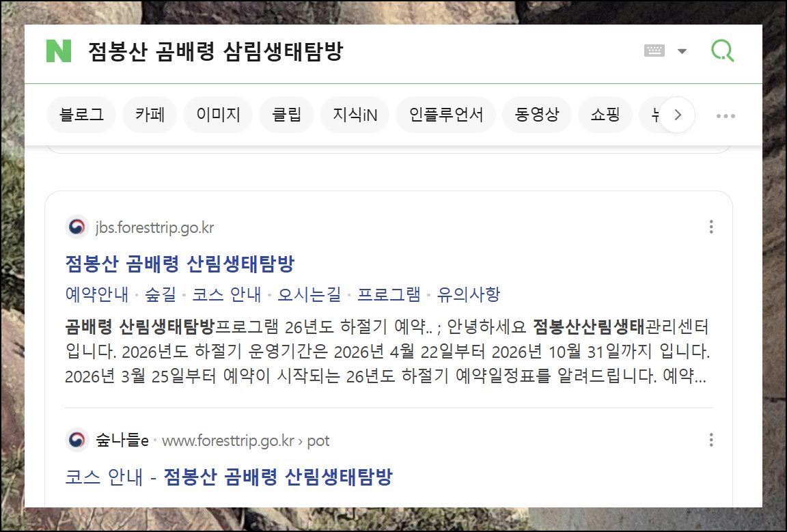Open the 오시는길 sublink
787x532 pixels.
[309, 294]
